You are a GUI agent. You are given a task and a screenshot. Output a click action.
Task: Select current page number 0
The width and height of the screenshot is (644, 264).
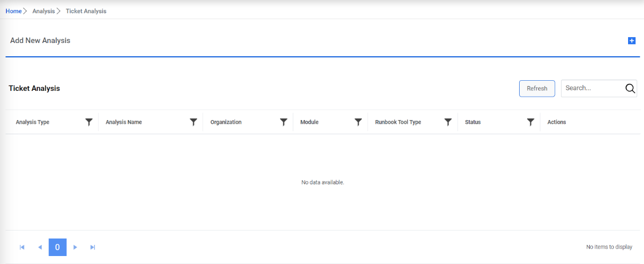tap(57, 247)
